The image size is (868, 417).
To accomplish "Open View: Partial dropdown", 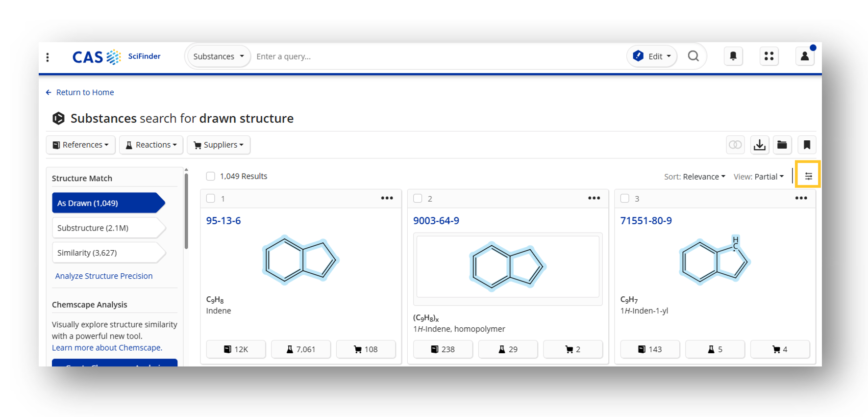I will click(758, 177).
